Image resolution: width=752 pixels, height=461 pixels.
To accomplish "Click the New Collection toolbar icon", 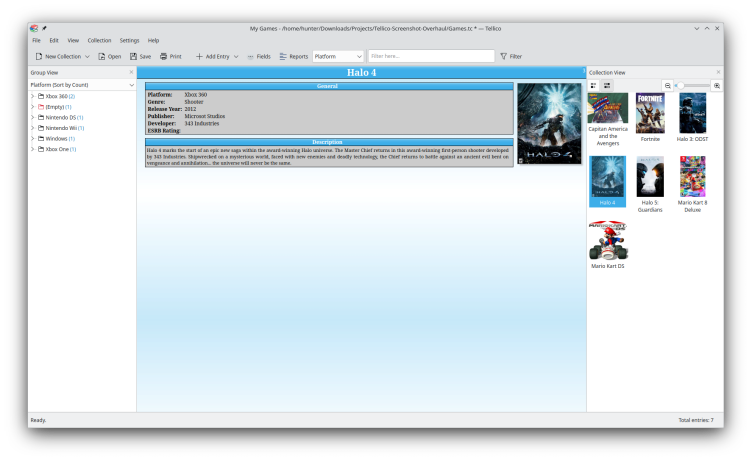I will coord(37,56).
